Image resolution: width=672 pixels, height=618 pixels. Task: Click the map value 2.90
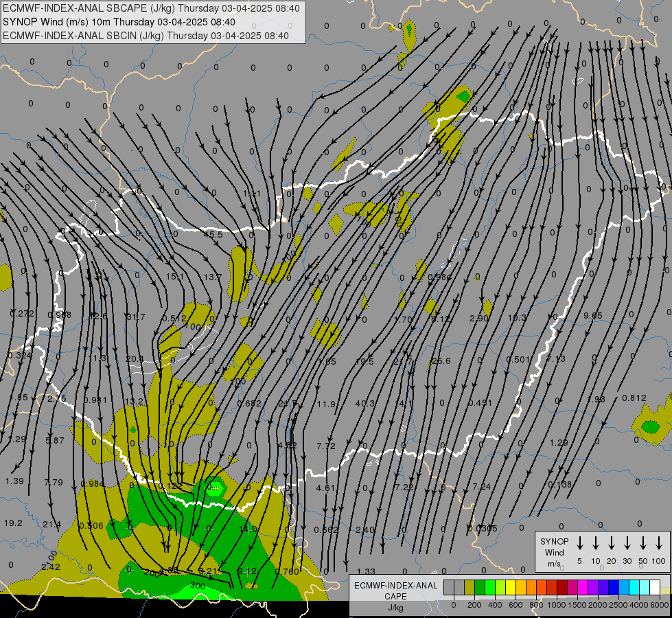click(478, 318)
